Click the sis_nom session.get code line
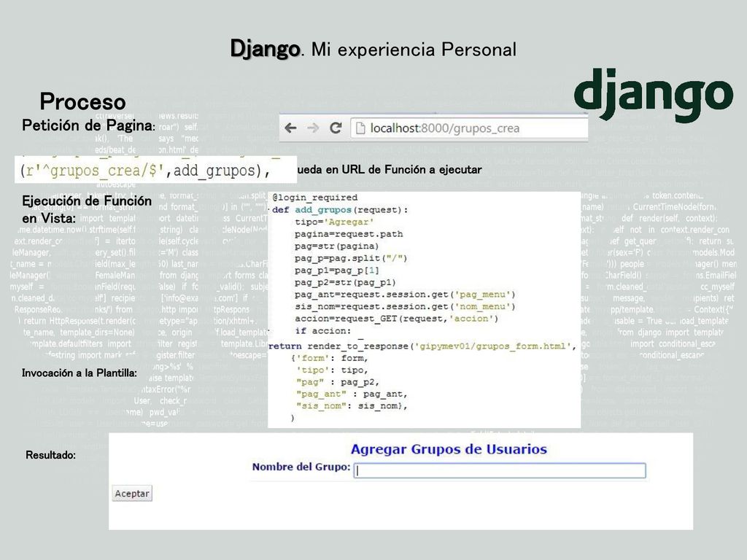747x560 pixels. 405,307
